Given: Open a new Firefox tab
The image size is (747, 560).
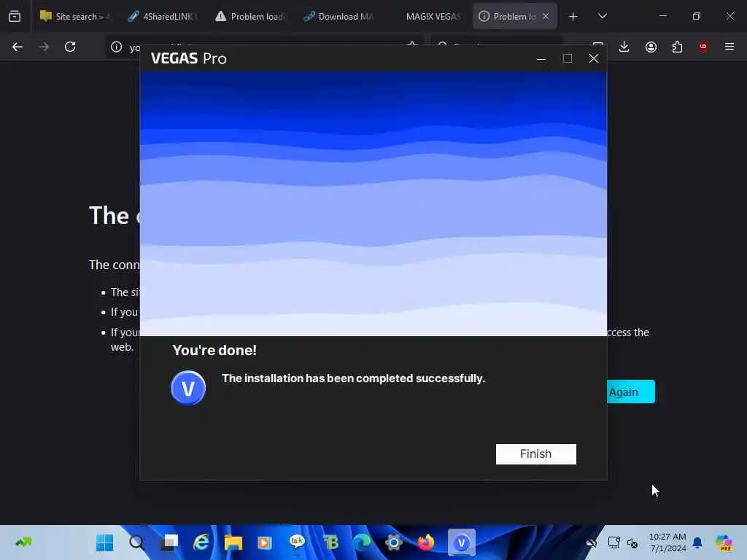Looking at the screenshot, I should [x=573, y=17].
